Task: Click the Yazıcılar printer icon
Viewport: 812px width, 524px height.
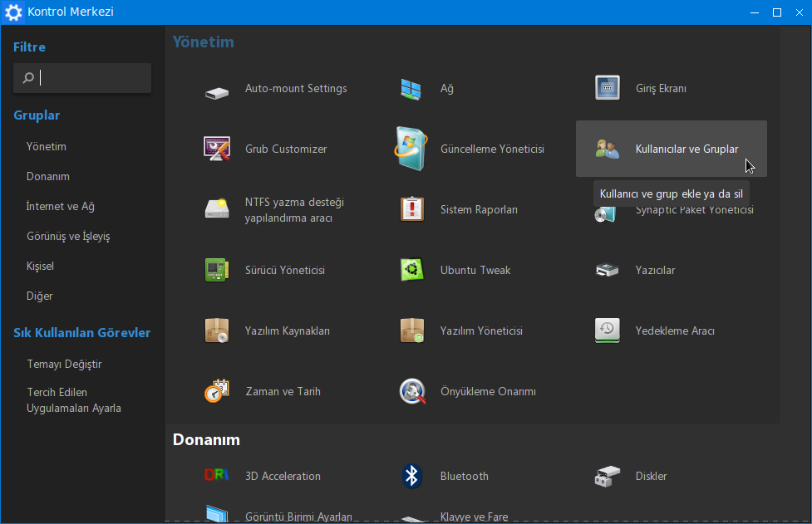Action: (607, 270)
